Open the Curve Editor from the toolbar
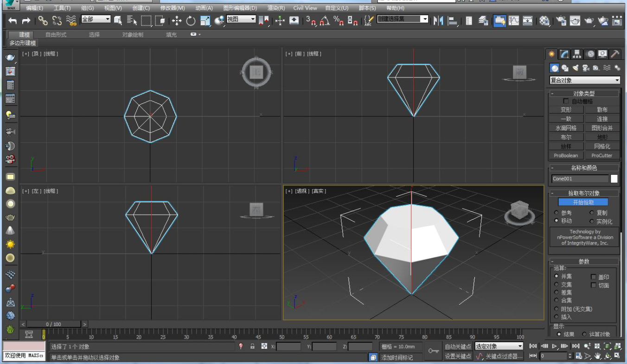The width and height of the screenshot is (627, 364). [x=514, y=20]
